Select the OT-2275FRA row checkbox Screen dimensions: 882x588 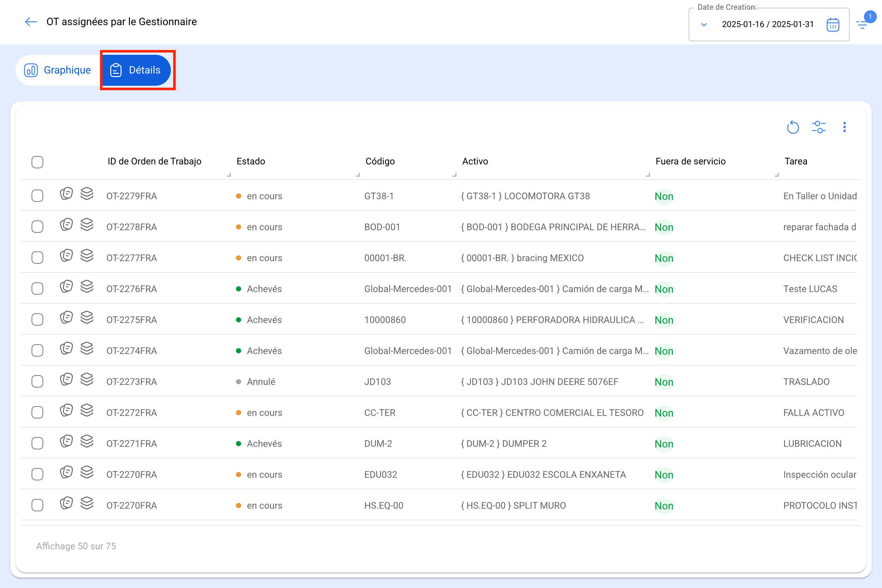click(x=37, y=319)
